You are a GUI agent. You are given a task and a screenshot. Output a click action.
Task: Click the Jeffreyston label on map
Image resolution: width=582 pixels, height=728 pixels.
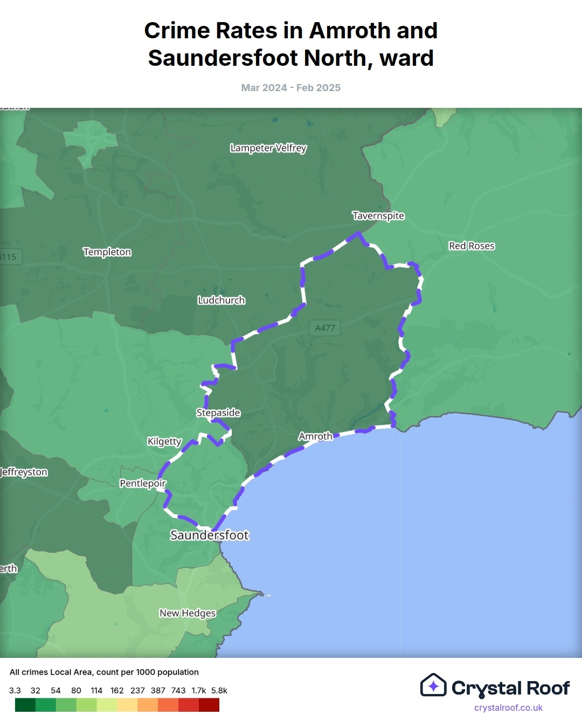point(24,472)
